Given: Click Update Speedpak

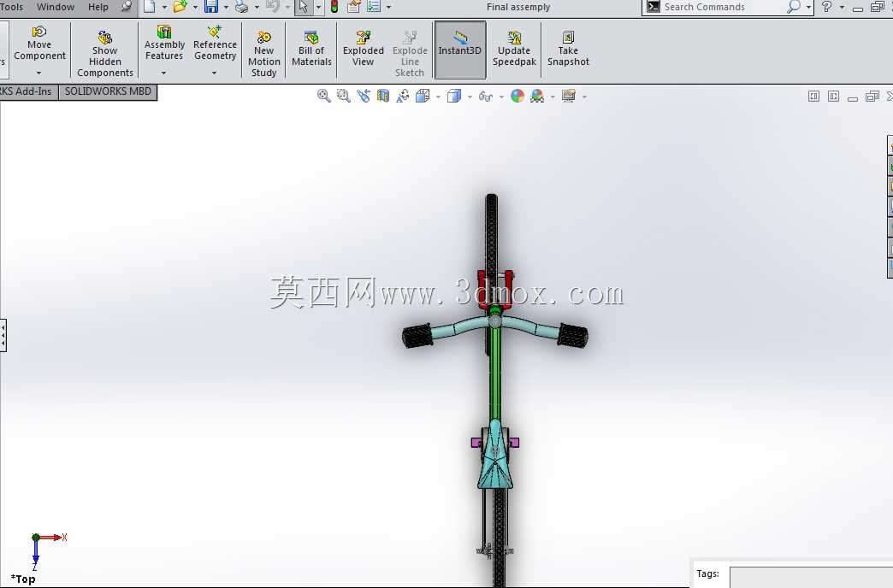Looking at the screenshot, I should [x=514, y=49].
